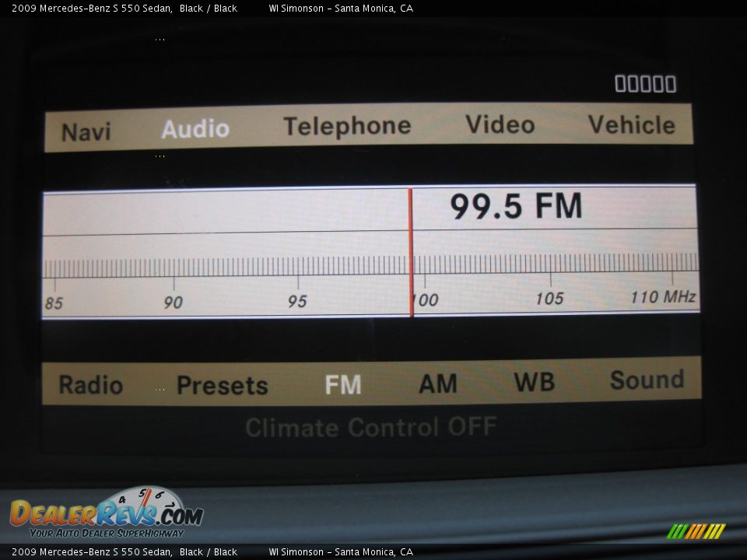Open the Navi menu

point(86,132)
